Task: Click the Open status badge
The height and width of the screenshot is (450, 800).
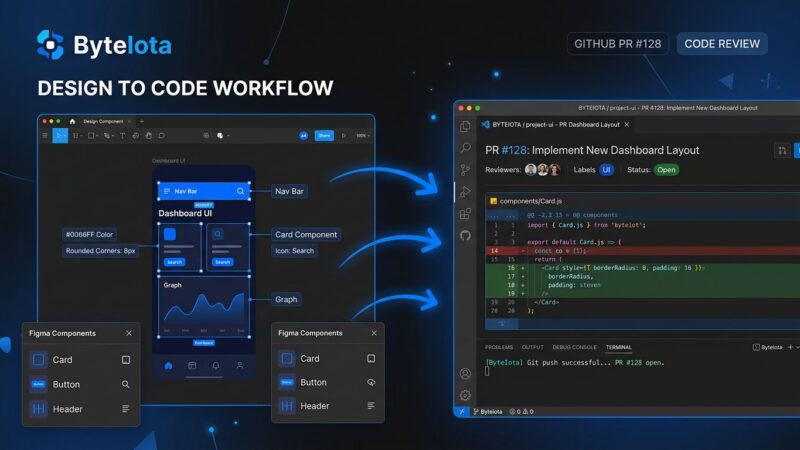Action: 666,170
